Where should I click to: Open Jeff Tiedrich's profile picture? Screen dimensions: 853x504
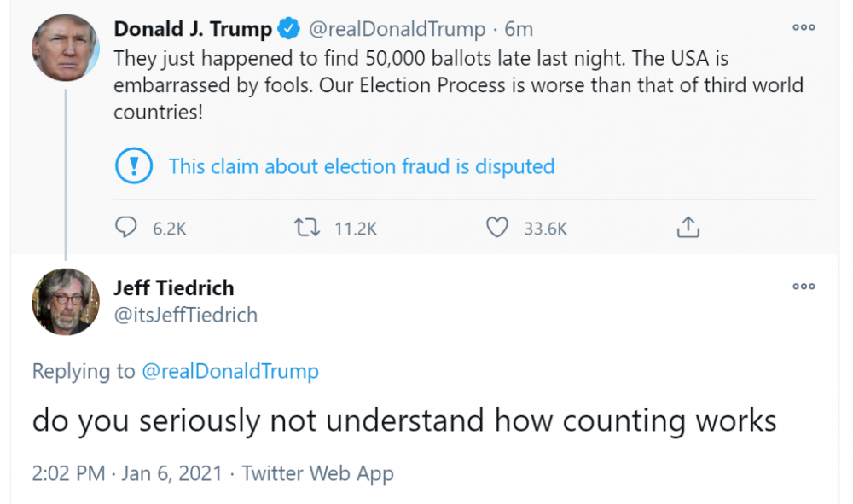pyautogui.click(x=67, y=302)
